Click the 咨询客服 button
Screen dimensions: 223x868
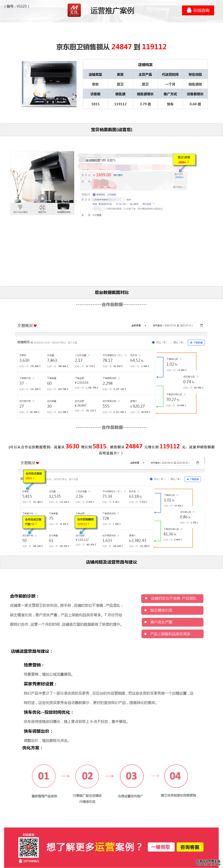coord(190,847)
